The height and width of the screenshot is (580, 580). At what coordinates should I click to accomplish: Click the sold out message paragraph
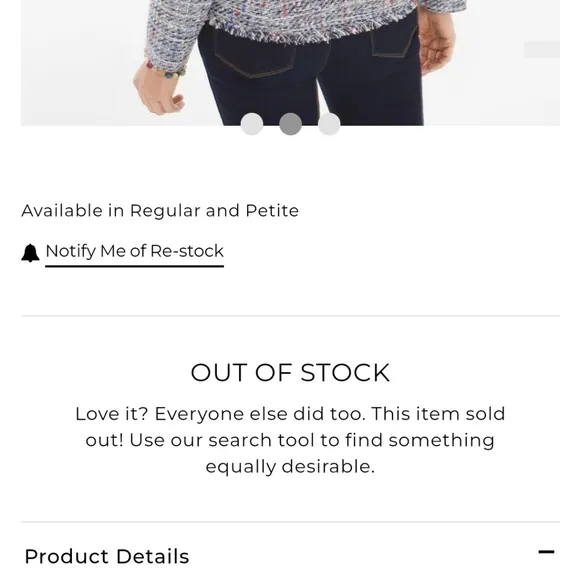coord(290,440)
